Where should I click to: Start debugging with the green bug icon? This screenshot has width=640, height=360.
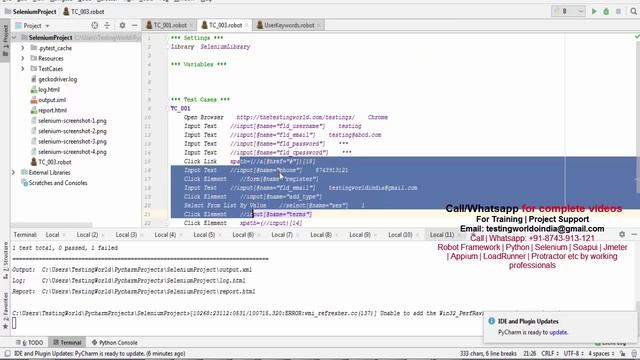coord(606,11)
